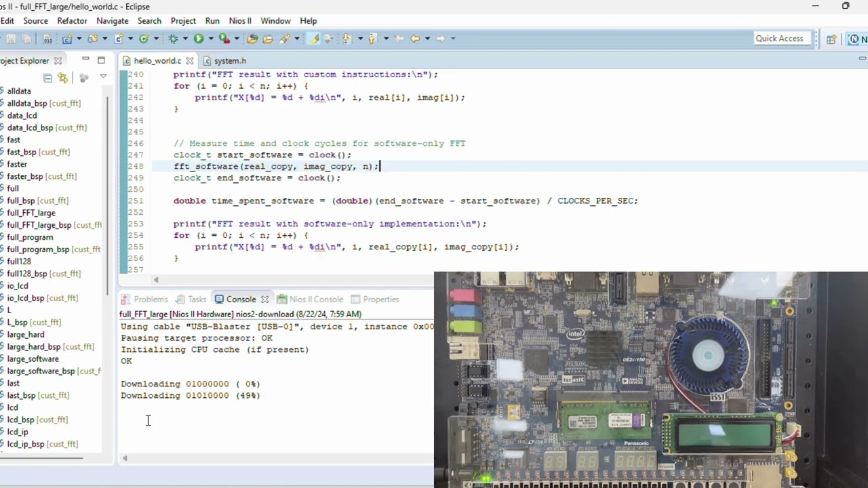Select the full_FFT_large project

(x=31, y=213)
